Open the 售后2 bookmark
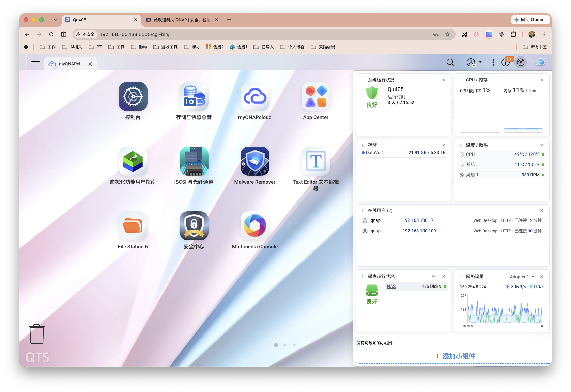 (215, 47)
